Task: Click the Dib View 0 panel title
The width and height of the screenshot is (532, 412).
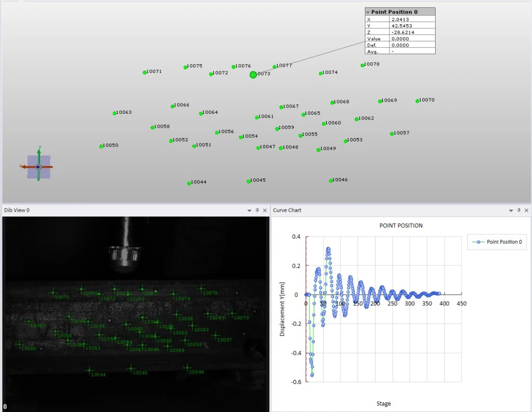Action: click(17, 210)
